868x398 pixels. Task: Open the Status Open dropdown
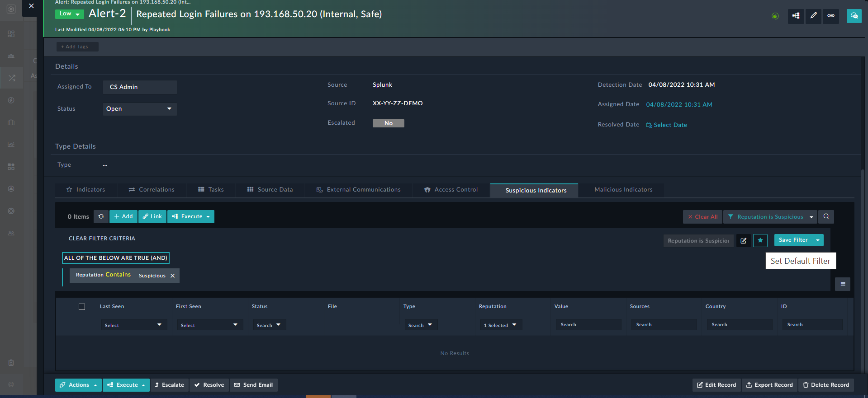[140, 109]
